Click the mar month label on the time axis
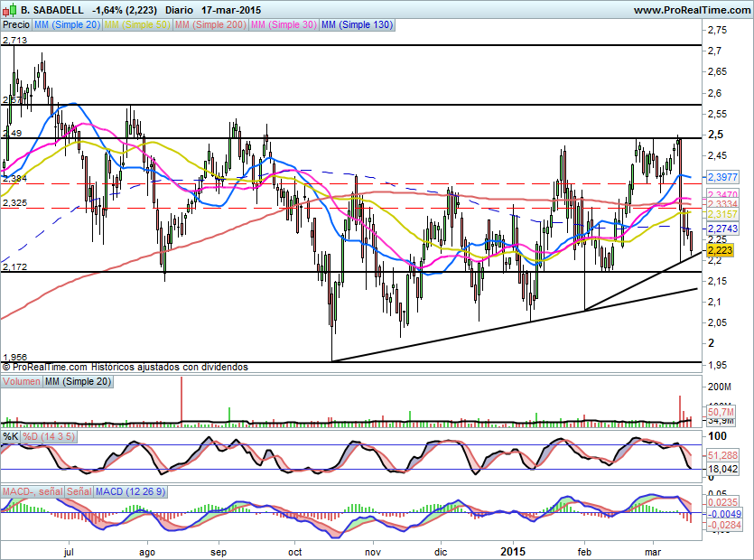The image size is (754, 560). point(653,552)
